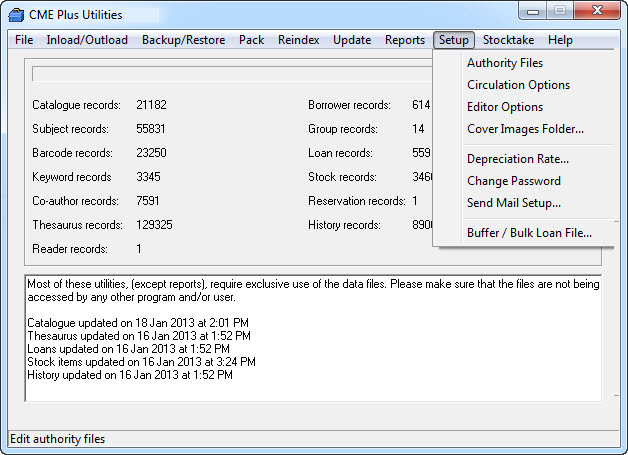Open the Pack menu

coord(252,40)
